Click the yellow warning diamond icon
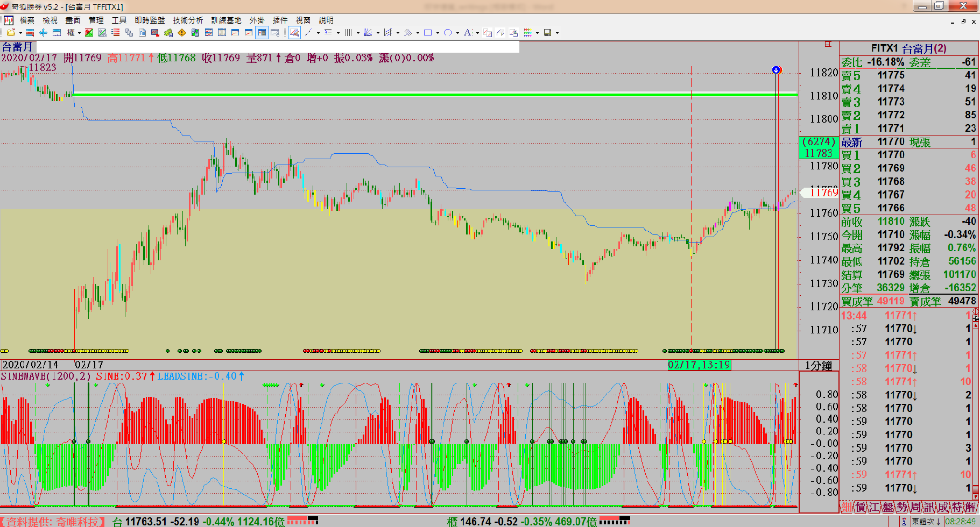The image size is (980, 527). click(x=182, y=33)
